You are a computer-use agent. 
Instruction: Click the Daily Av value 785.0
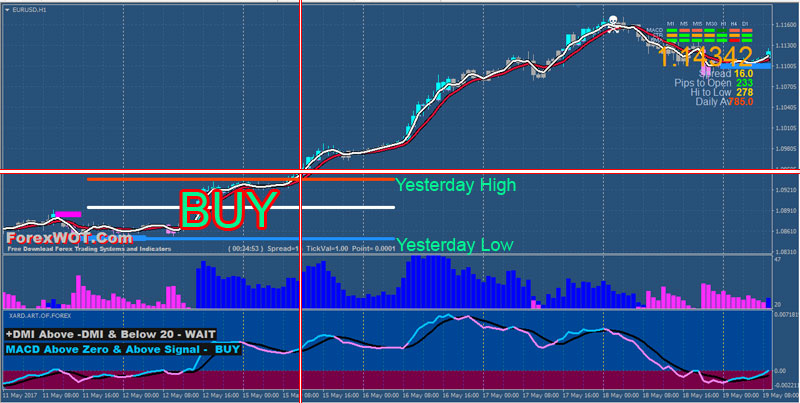pyautogui.click(x=741, y=102)
